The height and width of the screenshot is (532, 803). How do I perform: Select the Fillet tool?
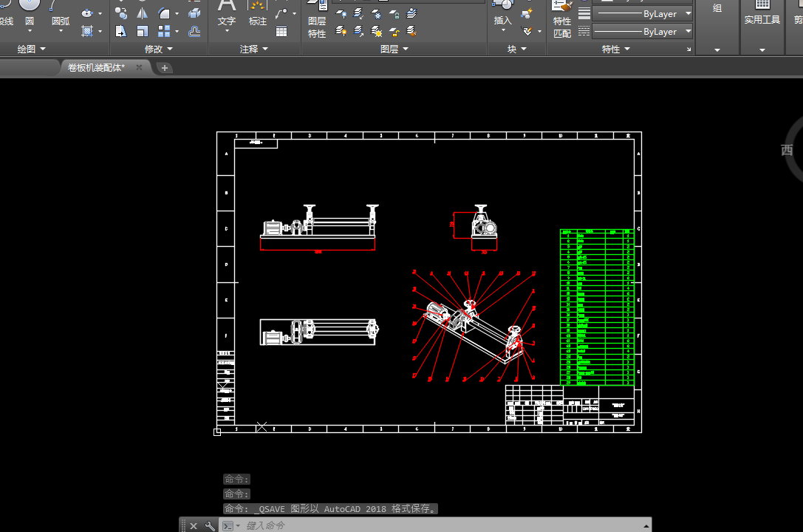coord(164,13)
